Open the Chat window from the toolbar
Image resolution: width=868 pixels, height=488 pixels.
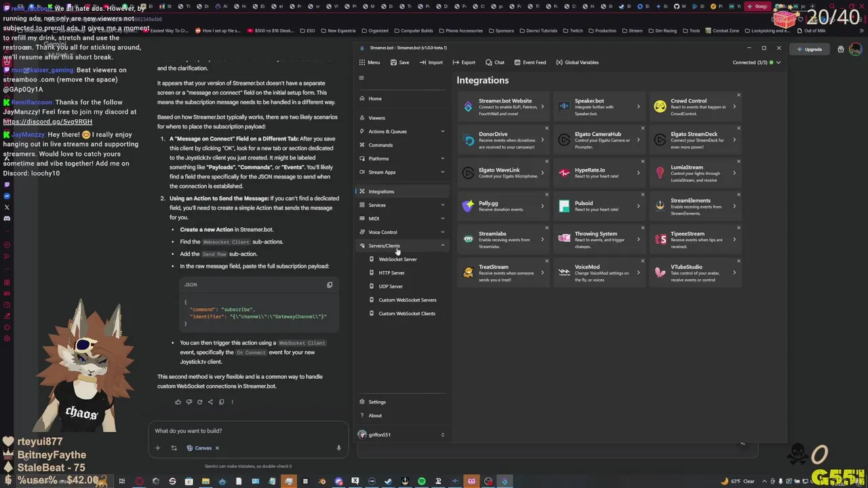point(494,62)
